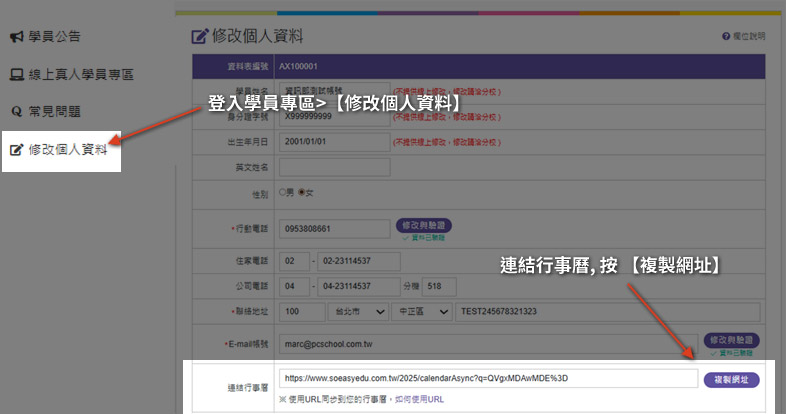The image size is (786, 414).
Task: Open the 欄位說明 help icon
Action: 726,36
